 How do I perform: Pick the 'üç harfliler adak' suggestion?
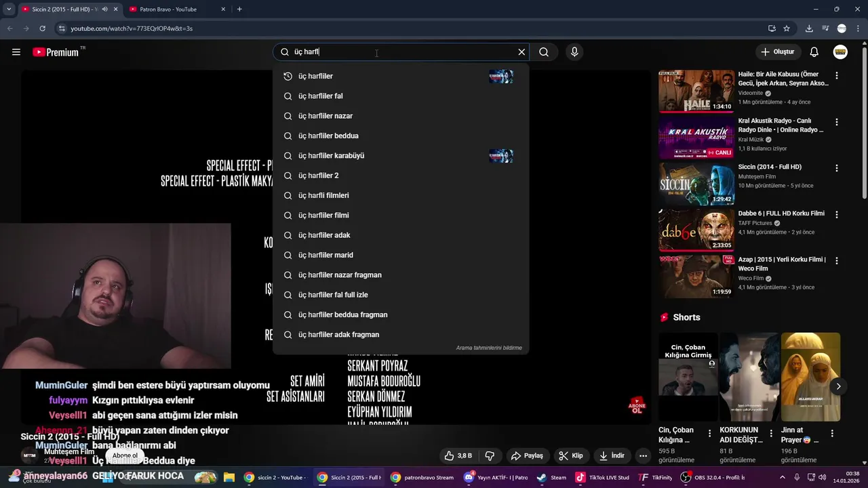pos(401,235)
